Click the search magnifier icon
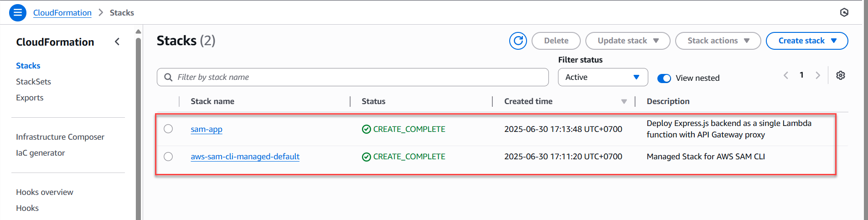868x220 pixels. click(x=168, y=77)
